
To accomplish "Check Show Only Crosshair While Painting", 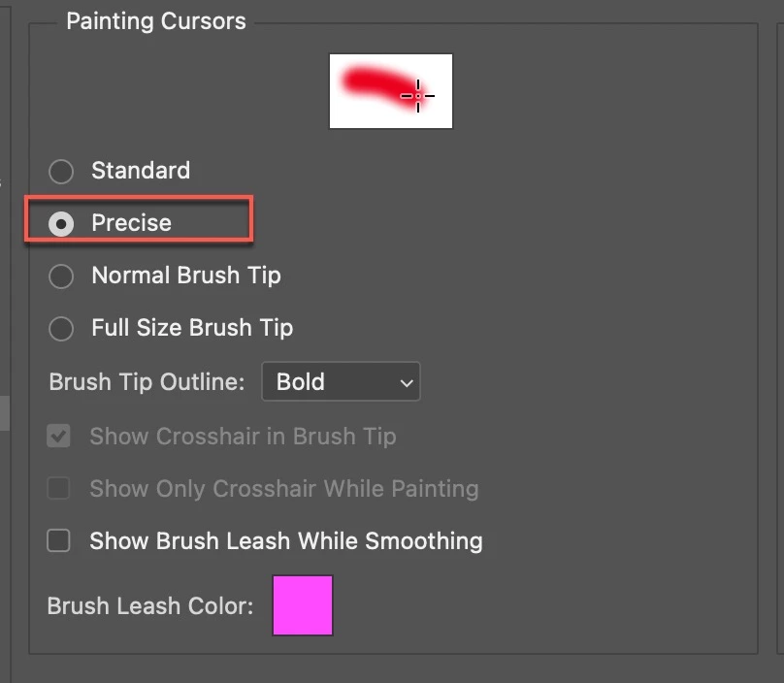I will 59,488.
